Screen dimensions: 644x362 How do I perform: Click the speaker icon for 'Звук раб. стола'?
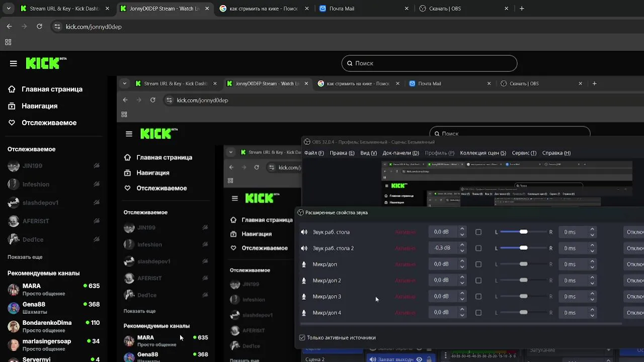pyautogui.click(x=304, y=232)
